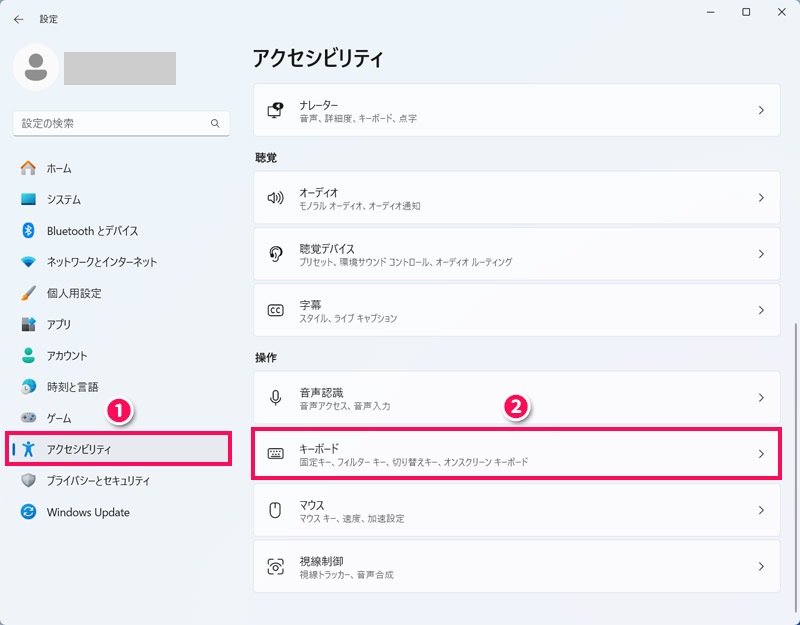Screen dimensions: 800x625
Task: Click the user profile avatar
Action: (x=36, y=68)
